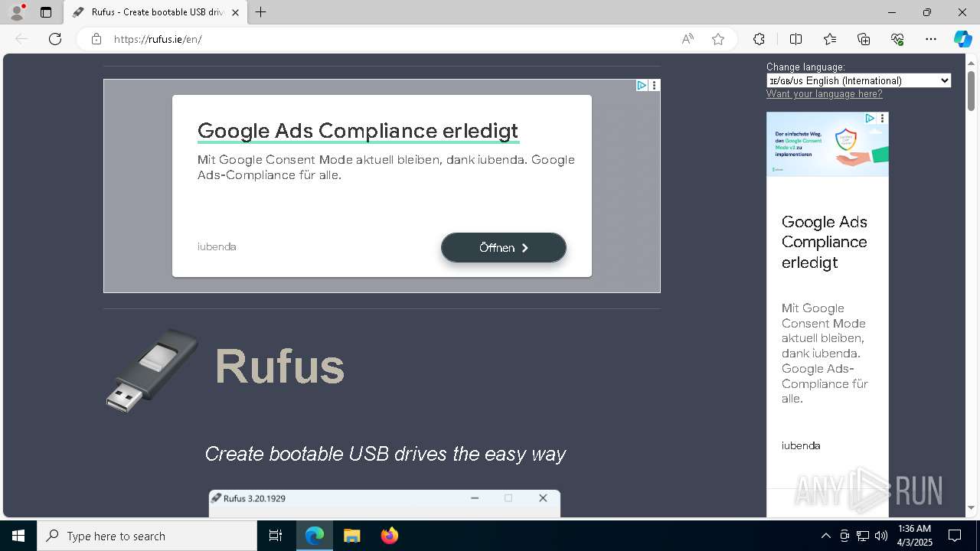View site information lock icon
This screenshot has width=980, height=551.
coord(96,39)
